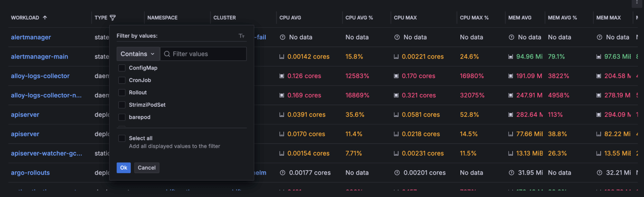Click the gauge icon beside 0.126 cores
The image size is (644, 197).
click(282, 76)
